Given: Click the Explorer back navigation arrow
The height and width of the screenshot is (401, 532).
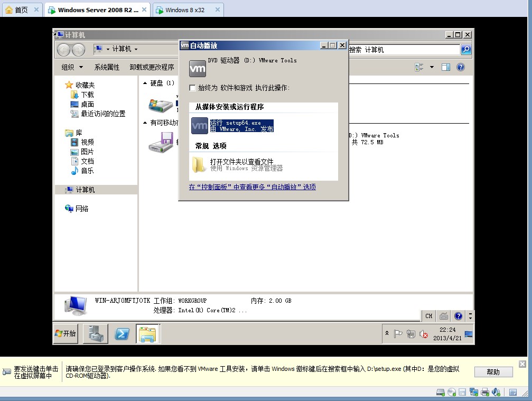Looking at the screenshot, I should click(63, 50).
